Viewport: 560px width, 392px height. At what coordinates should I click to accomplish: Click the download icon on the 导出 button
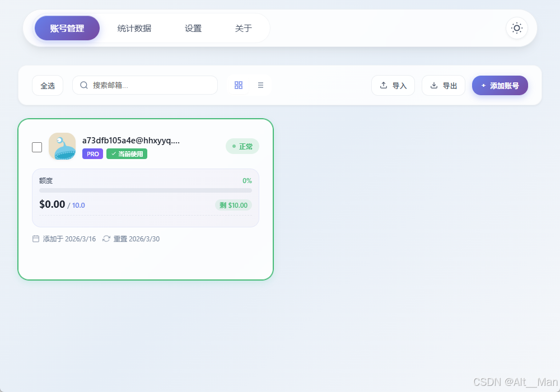pos(434,85)
